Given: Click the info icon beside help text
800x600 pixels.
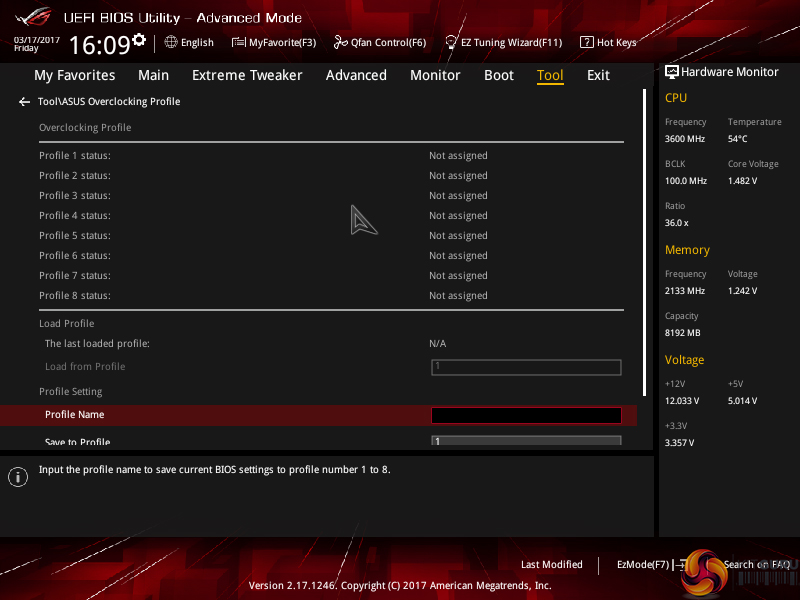Looking at the screenshot, I should tap(18, 477).
